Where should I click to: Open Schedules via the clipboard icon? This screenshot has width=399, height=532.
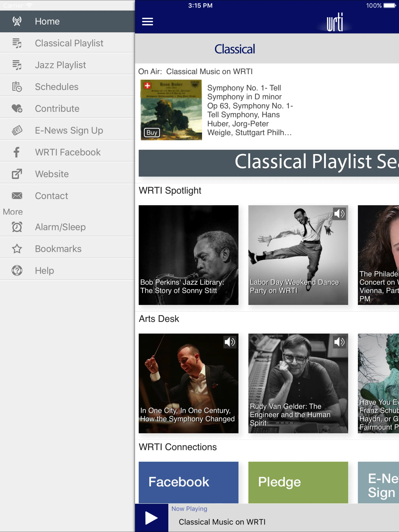tap(17, 87)
